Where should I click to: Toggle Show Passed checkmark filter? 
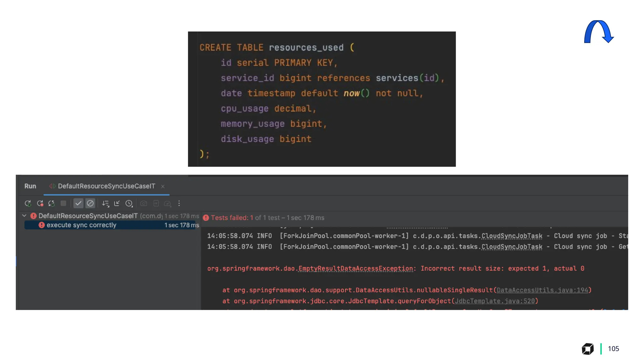pos(78,203)
